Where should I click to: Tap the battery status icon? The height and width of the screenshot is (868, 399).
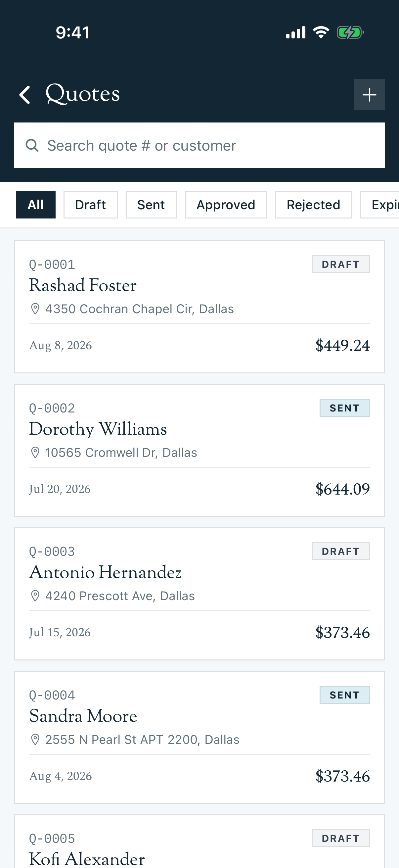(350, 33)
